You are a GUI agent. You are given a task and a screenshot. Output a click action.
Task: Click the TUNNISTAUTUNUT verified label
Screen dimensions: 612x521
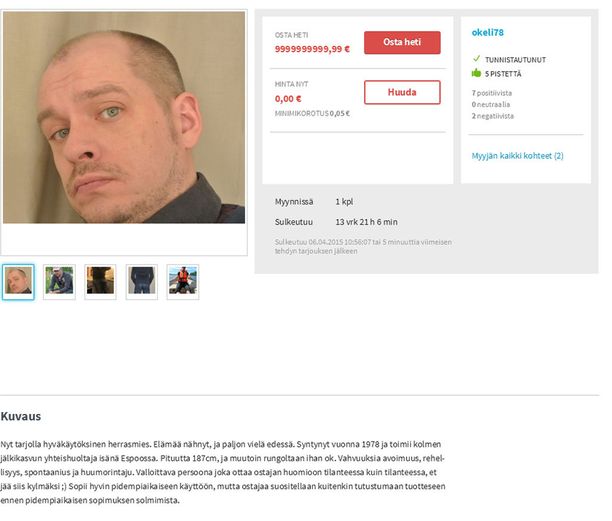tap(515, 60)
